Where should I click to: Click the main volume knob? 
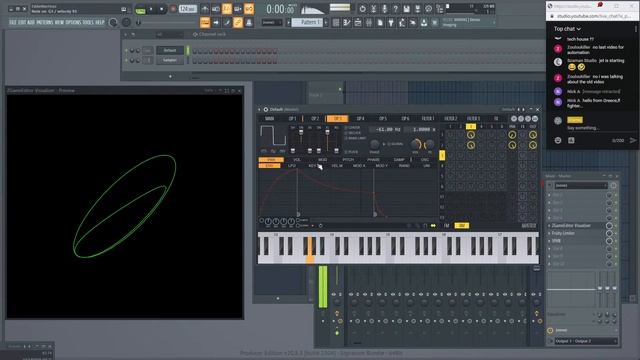click(113, 23)
